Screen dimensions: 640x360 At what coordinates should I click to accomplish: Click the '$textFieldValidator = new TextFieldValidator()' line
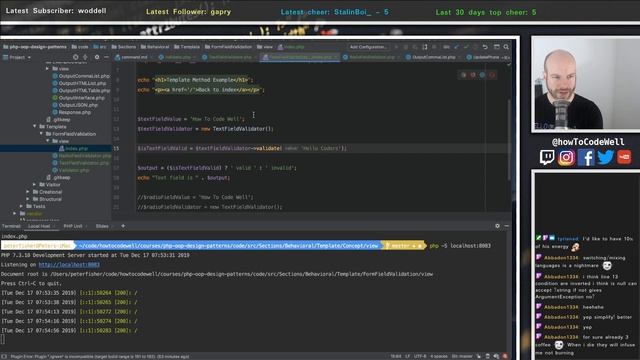click(205, 129)
